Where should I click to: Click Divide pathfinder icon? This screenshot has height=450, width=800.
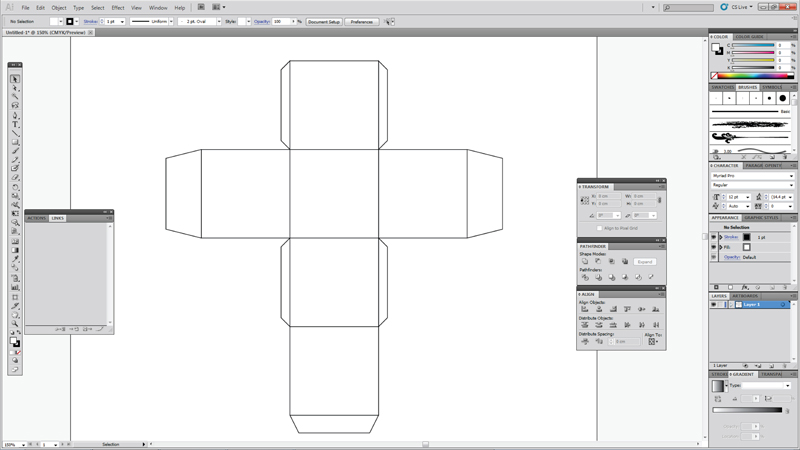click(x=585, y=278)
